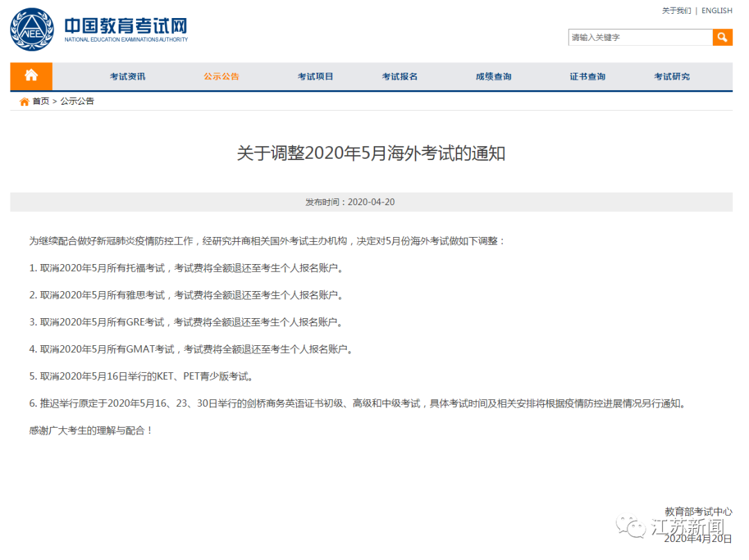Click the article headline 关于调整2020年5月海外考试的通知
Image resolution: width=749 pixels, height=560 pixels.
[371, 153]
